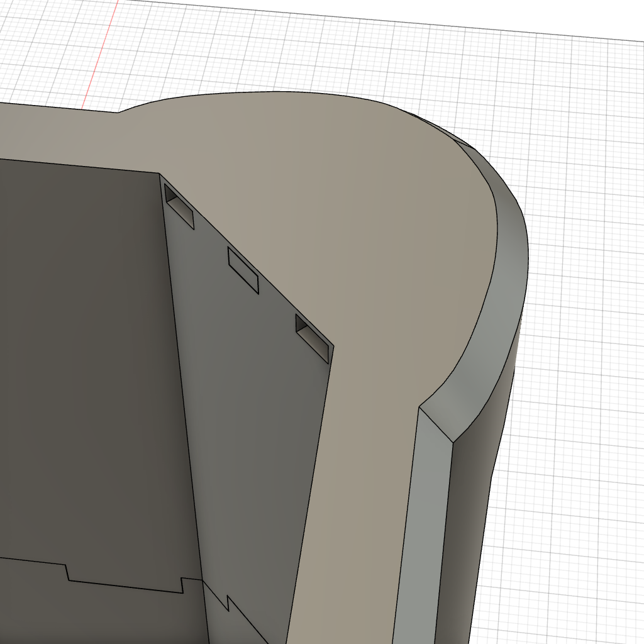
Task: Click the red axis line on the grid
Action: click(x=100, y=54)
